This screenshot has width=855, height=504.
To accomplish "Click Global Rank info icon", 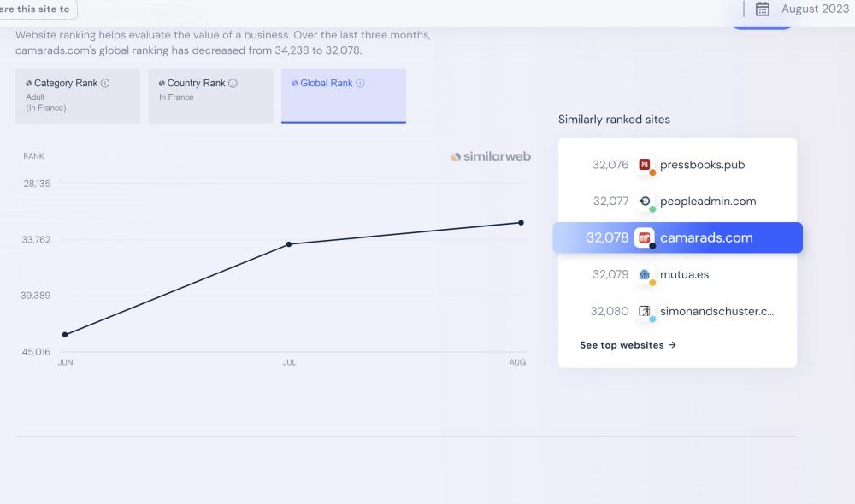I will (360, 84).
